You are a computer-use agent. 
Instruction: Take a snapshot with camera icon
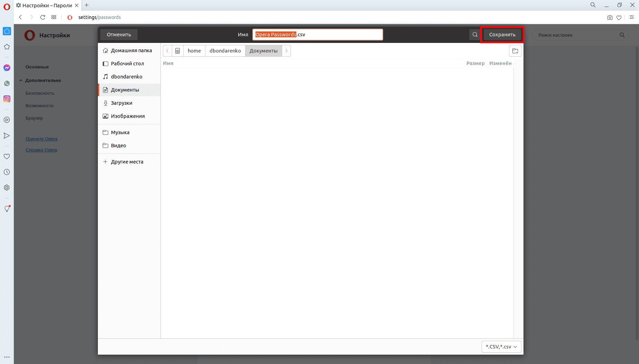[610, 17]
